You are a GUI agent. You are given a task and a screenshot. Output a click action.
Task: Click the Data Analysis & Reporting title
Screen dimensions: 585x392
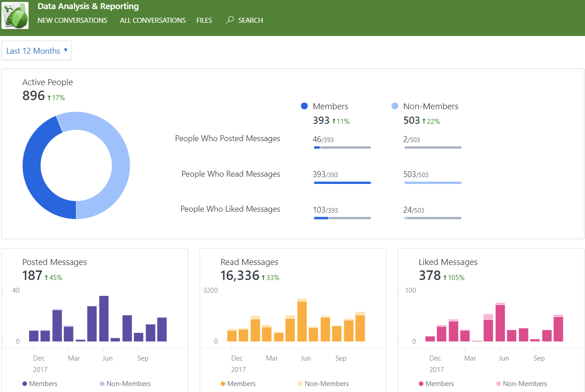pyautogui.click(x=88, y=6)
